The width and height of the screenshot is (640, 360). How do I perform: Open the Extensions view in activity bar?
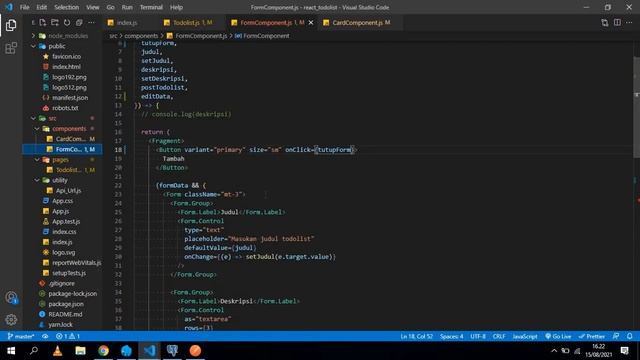11,48
